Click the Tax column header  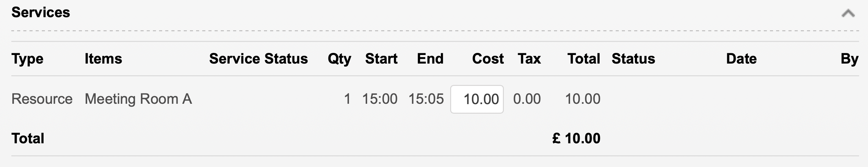point(529,59)
